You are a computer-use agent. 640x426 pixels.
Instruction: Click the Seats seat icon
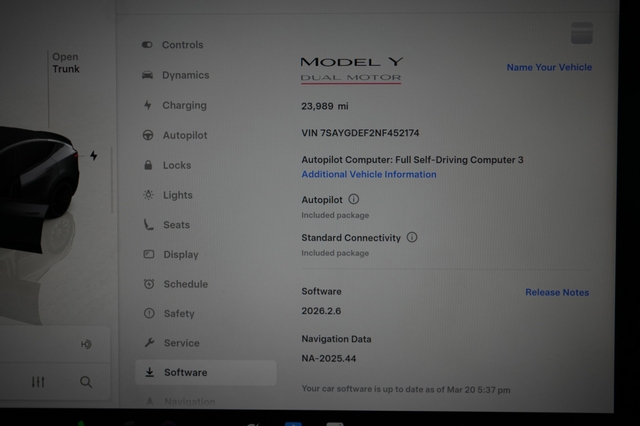[149, 224]
